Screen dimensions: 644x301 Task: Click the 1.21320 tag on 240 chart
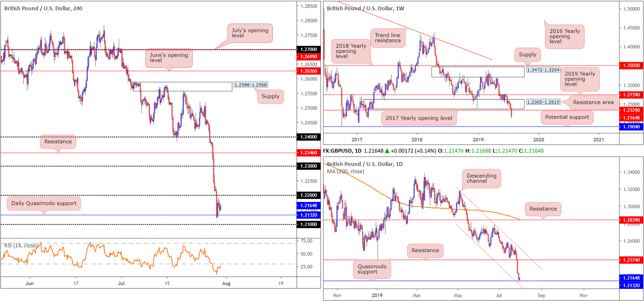pyautogui.click(x=309, y=215)
